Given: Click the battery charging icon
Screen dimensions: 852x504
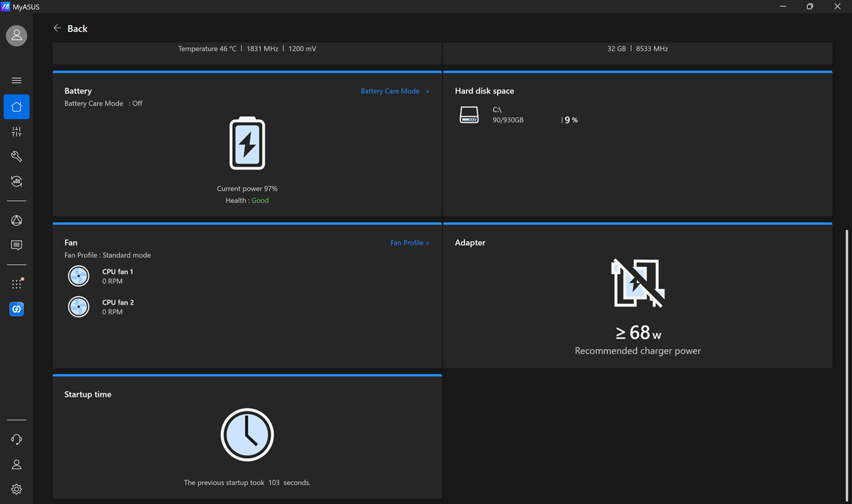Looking at the screenshot, I should click(x=247, y=143).
